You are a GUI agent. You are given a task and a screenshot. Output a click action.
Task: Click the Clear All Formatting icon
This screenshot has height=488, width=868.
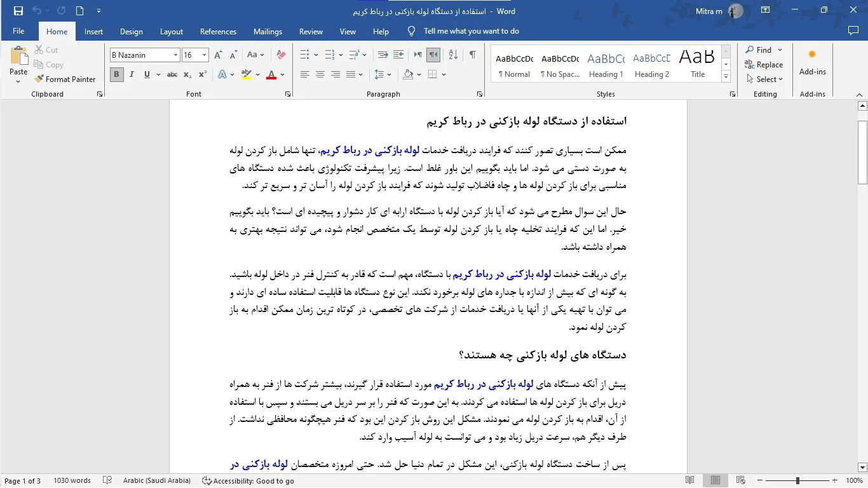click(x=281, y=55)
